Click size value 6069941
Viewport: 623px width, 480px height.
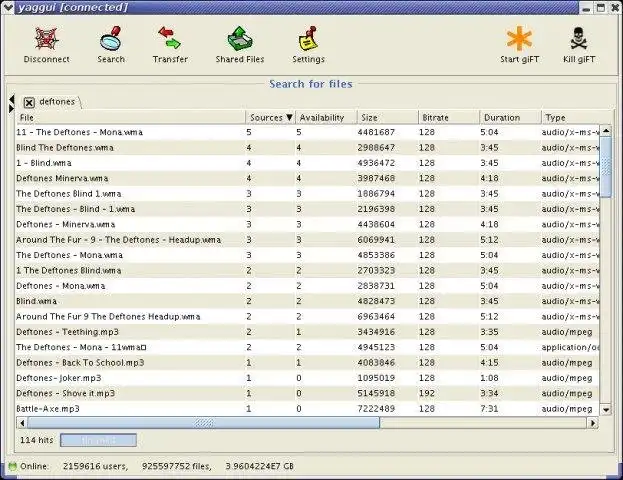coord(376,240)
